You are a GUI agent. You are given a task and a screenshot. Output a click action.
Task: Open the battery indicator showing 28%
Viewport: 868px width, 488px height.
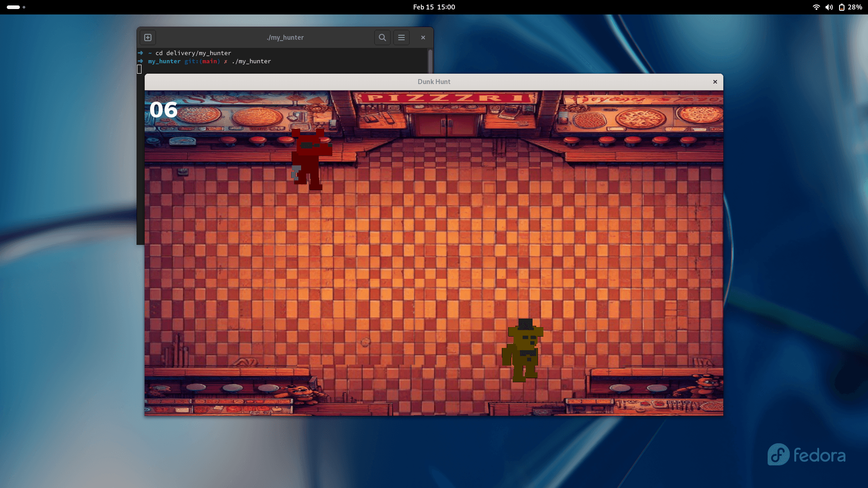(850, 7)
